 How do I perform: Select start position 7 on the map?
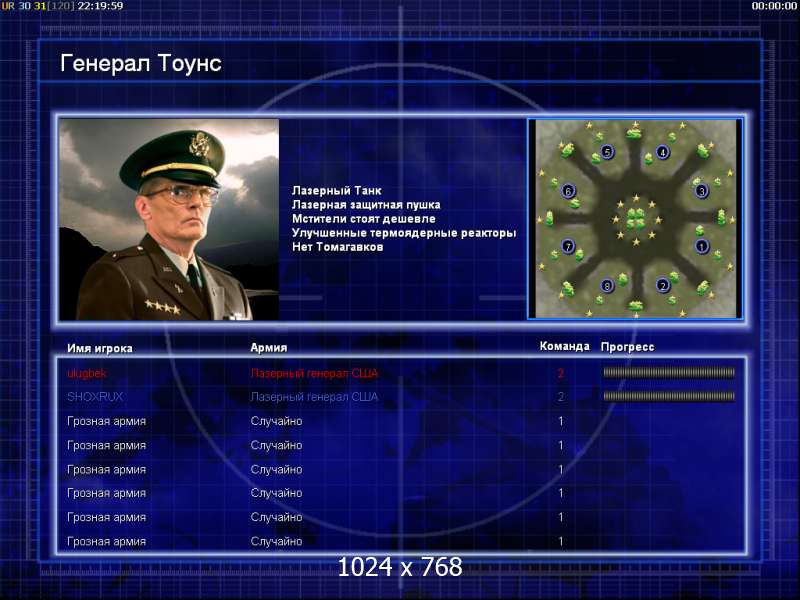[x=568, y=247]
